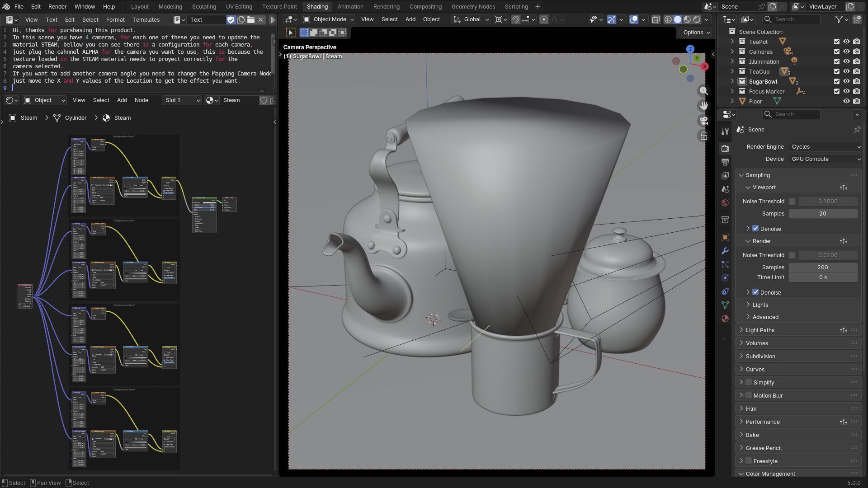The image size is (868, 488).
Task: Open the Output properties tab icon
Action: pyautogui.click(x=725, y=162)
